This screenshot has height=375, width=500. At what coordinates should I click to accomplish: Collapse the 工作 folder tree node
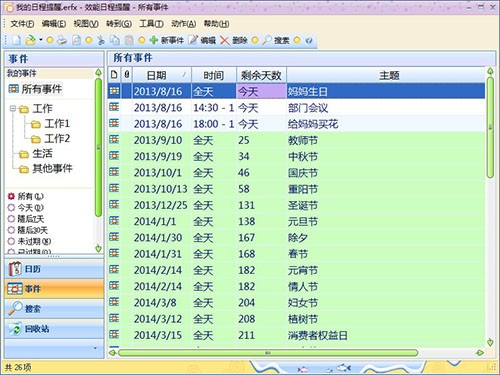pos(13,108)
